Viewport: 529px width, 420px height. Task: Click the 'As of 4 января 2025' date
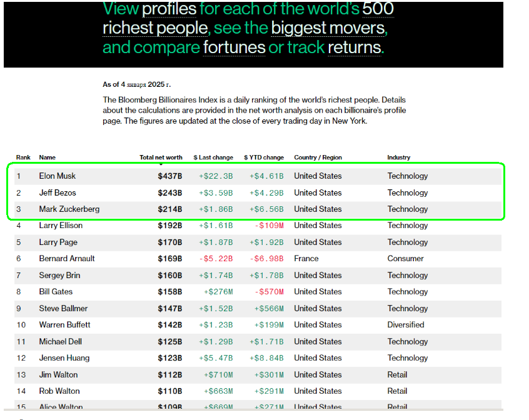click(x=137, y=84)
